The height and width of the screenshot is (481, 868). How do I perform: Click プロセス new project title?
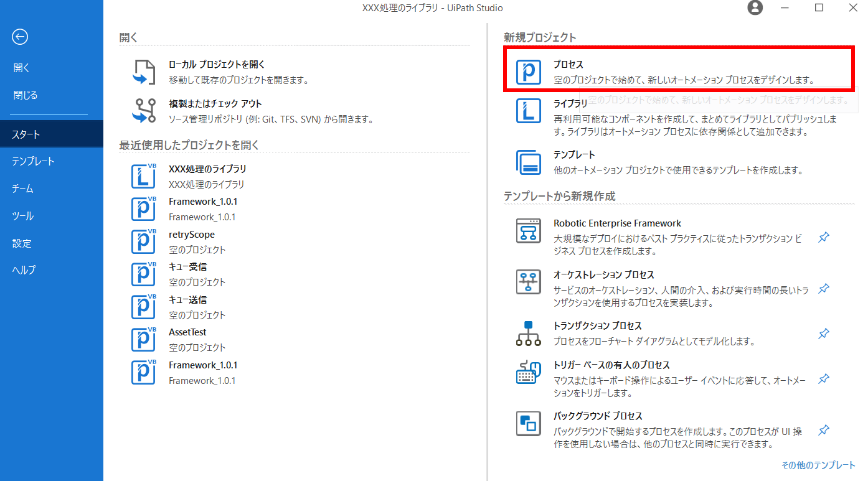pyautogui.click(x=568, y=64)
